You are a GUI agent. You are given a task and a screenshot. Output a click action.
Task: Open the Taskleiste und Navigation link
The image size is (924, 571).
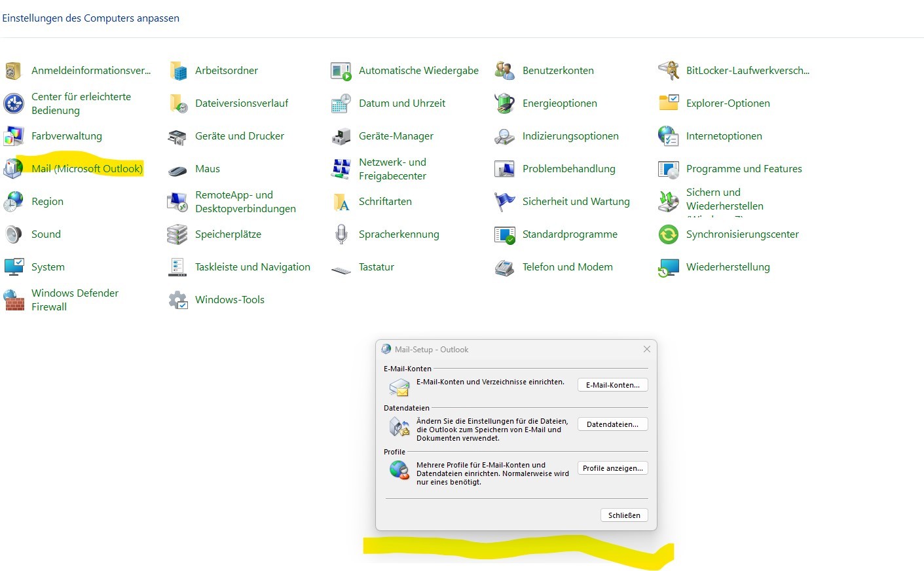(x=252, y=267)
